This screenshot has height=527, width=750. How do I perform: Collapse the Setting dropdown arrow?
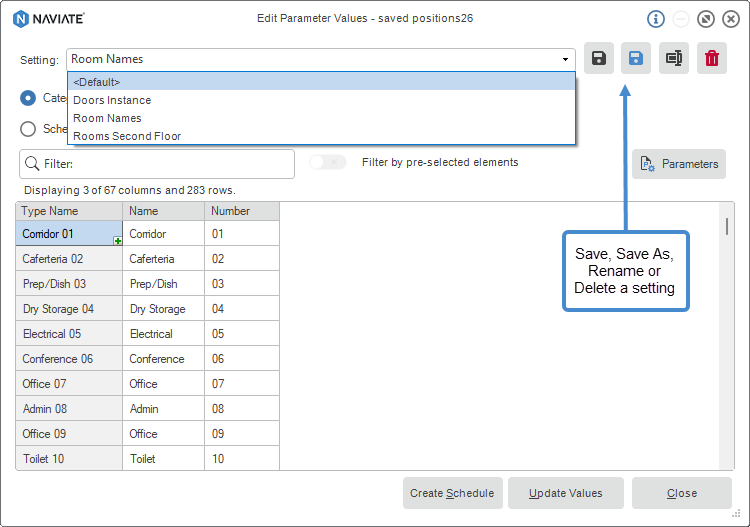click(x=565, y=60)
